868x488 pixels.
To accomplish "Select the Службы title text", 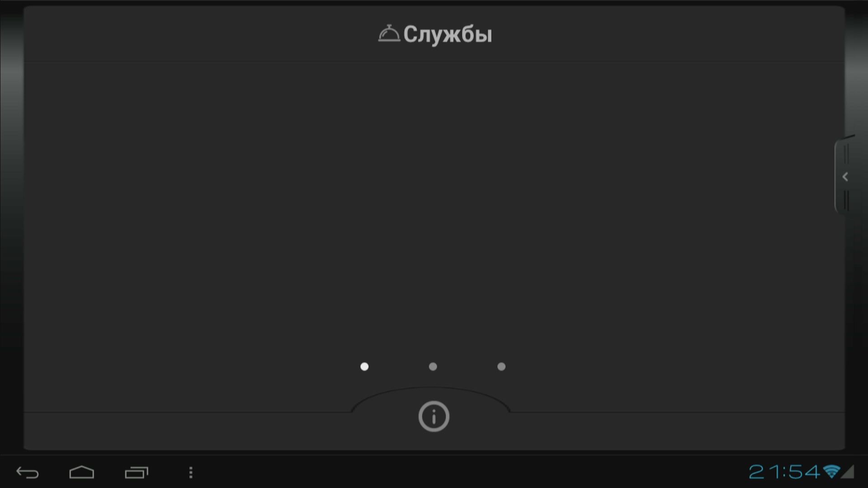I will [x=448, y=35].
